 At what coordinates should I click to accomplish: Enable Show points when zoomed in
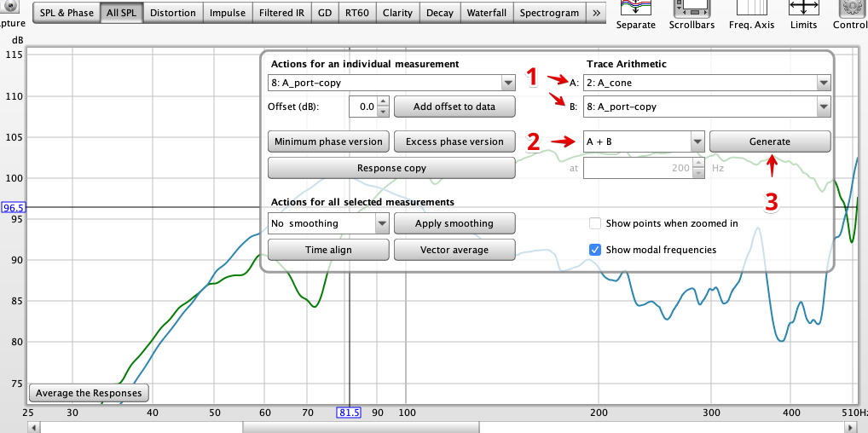point(595,223)
